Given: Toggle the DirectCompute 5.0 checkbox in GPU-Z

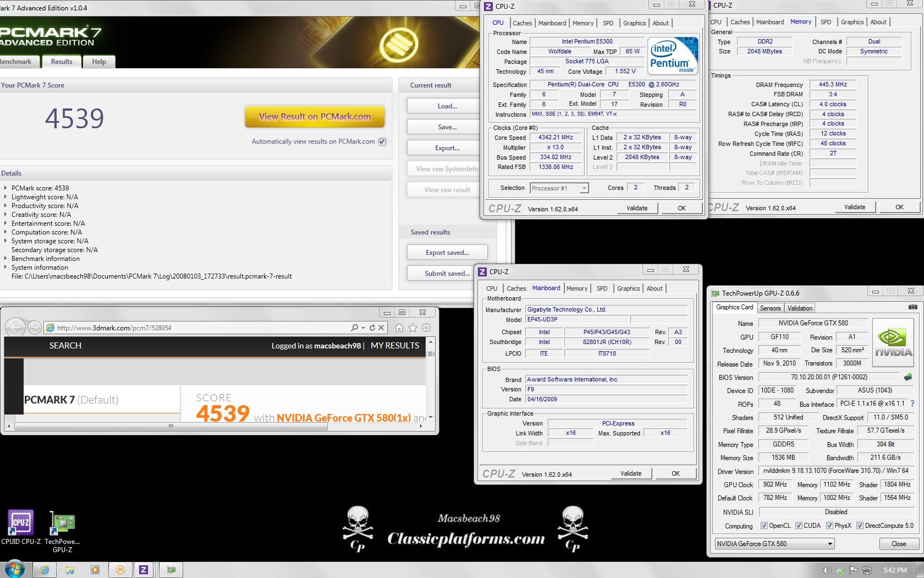Looking at the screenshot, I should tap(860, 525).
